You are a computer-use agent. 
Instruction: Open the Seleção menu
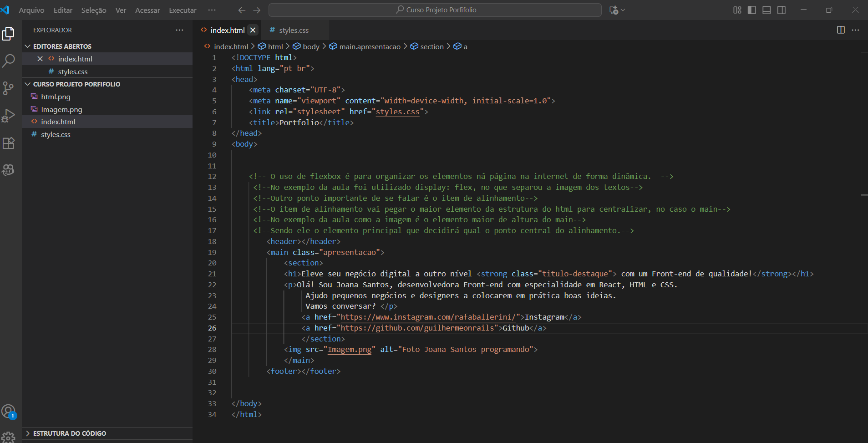point(94,10)
